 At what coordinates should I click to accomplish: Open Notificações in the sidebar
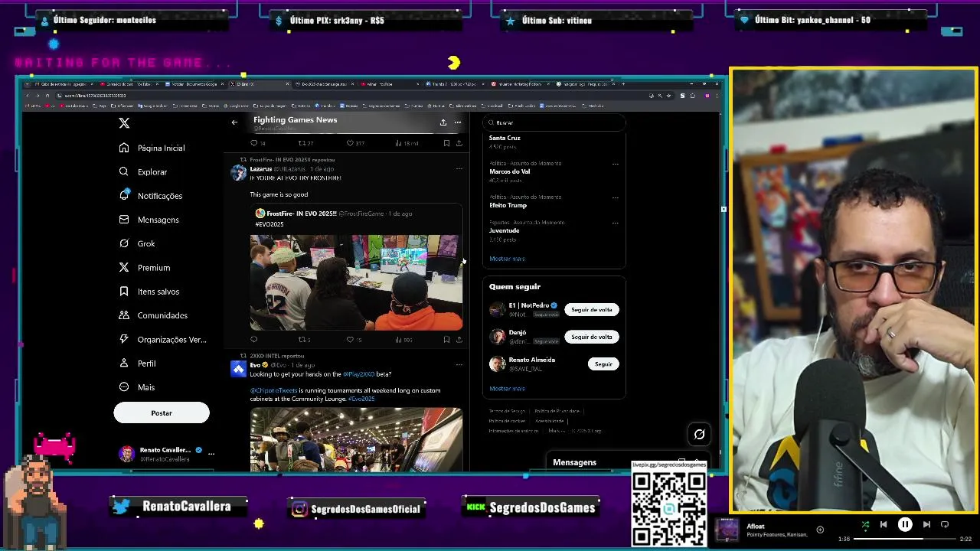[151, 196]
